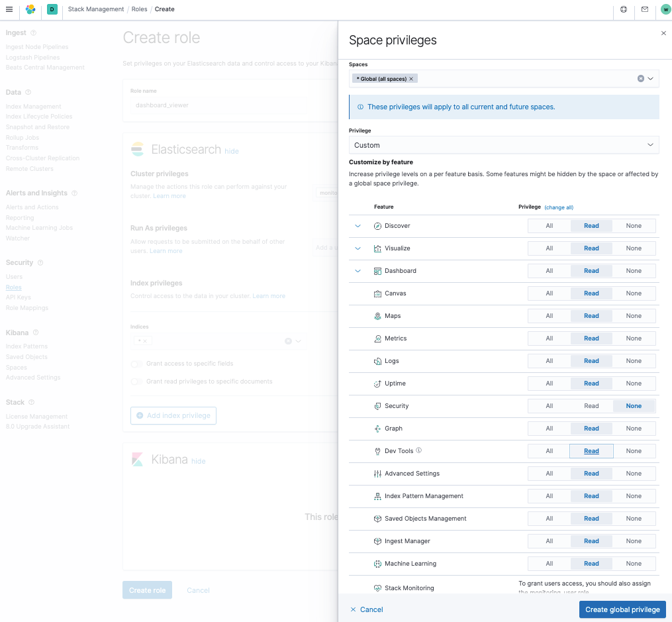Open Saved Objects in Kibana sidebar
The height and width of the screenshot is (622, 672).
[x=26, y=357]
